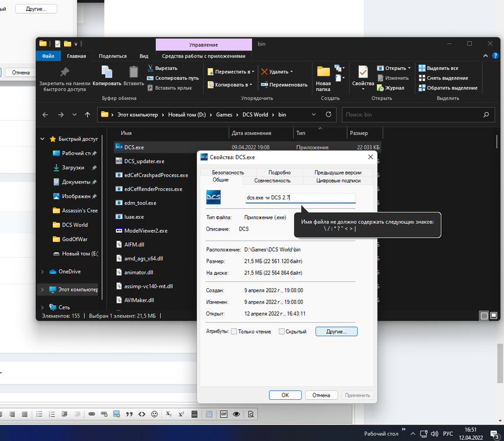504x441 pixels.
Task: Open the Совместимость properties tab
Action: 272,181
